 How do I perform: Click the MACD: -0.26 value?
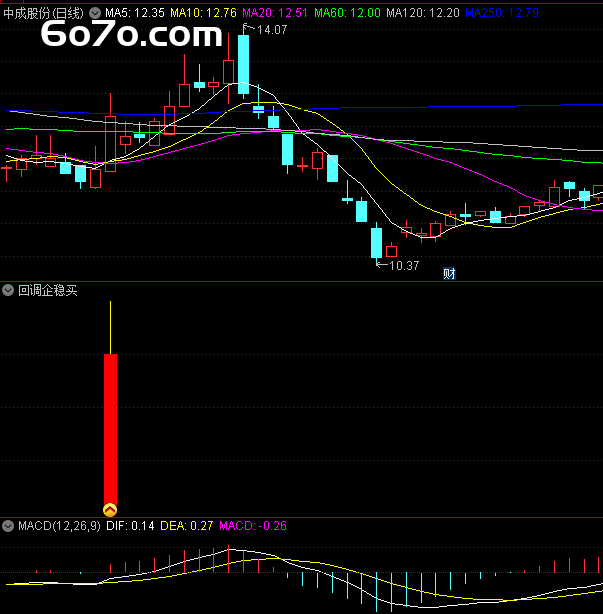coord(253,526)
